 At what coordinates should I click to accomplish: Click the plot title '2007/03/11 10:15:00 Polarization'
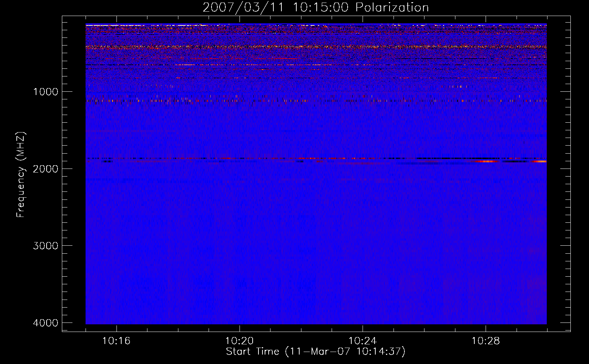tap(316, 7)
